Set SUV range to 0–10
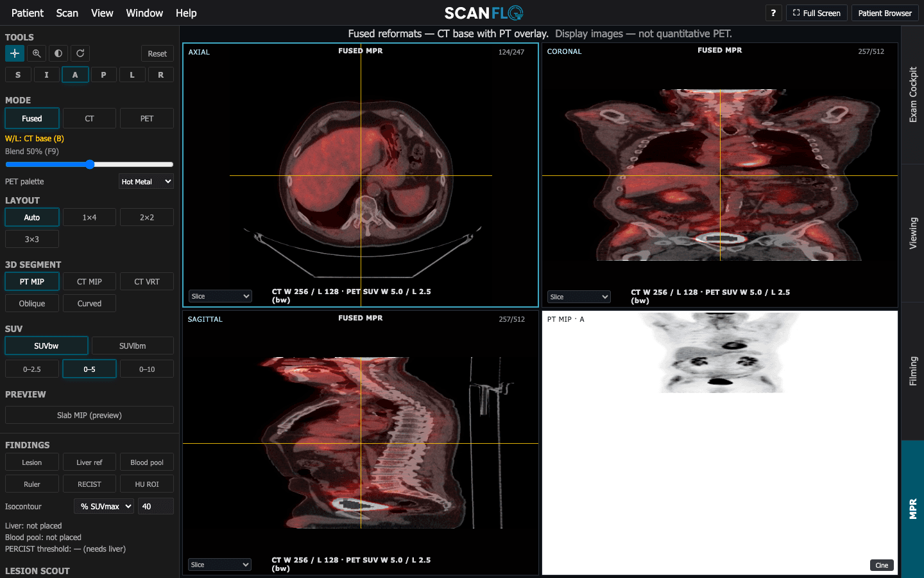This screenshot has width=924, height=578. coord(147,369)
